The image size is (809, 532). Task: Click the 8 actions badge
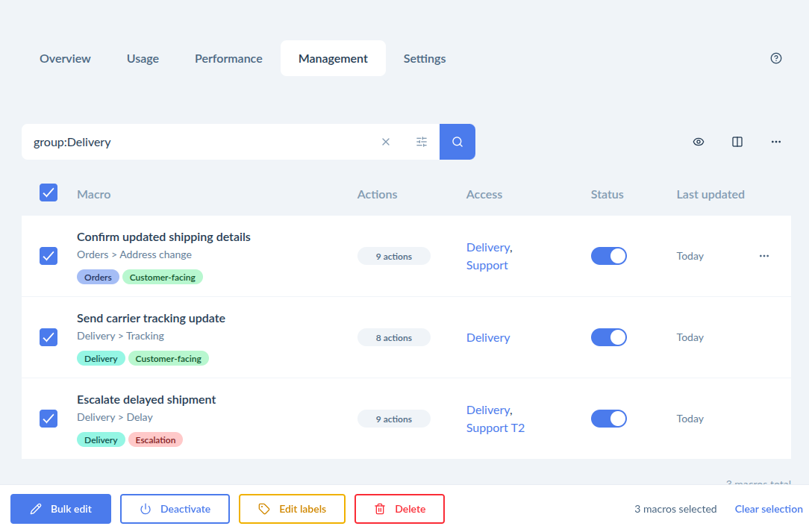(x=393, y=337)
